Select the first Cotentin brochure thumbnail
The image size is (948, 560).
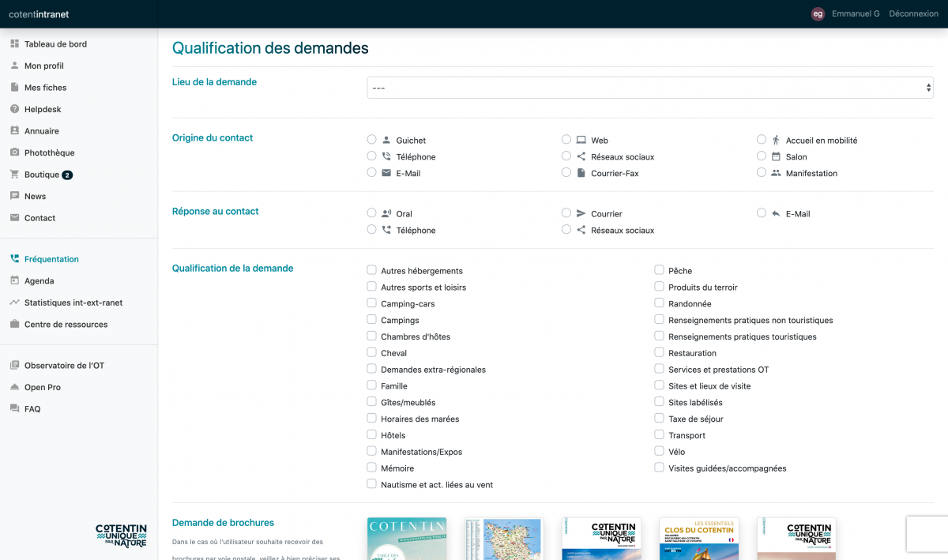407,539
